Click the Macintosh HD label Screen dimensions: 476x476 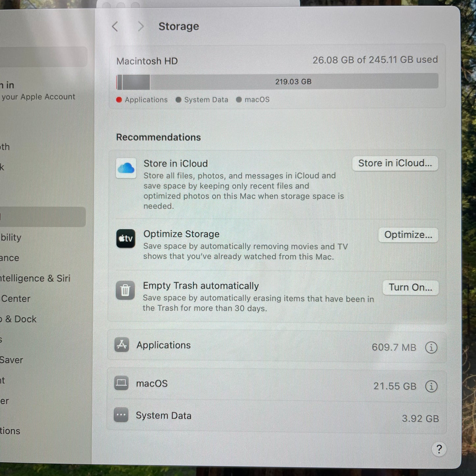tap(147, 61)
